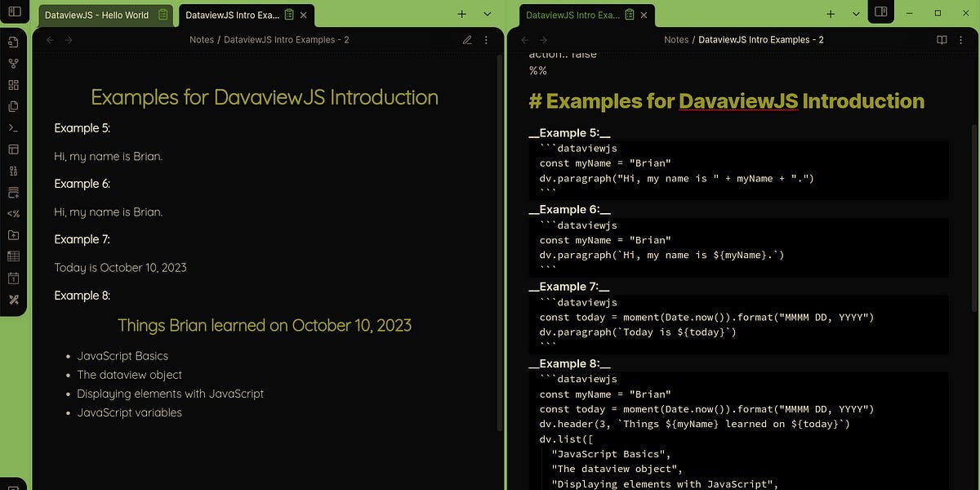Open the more options menu of right pane
This screenshot has width=980, height=490.
point(962,39)
